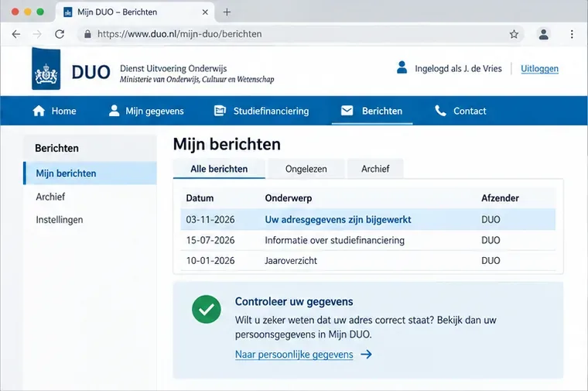Click the DUO favicon in browser tab

68,12
